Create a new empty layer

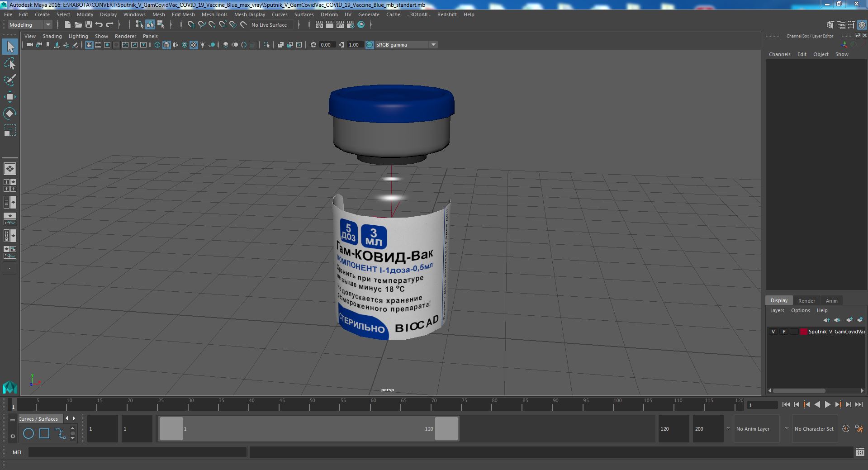pos(849,320)
